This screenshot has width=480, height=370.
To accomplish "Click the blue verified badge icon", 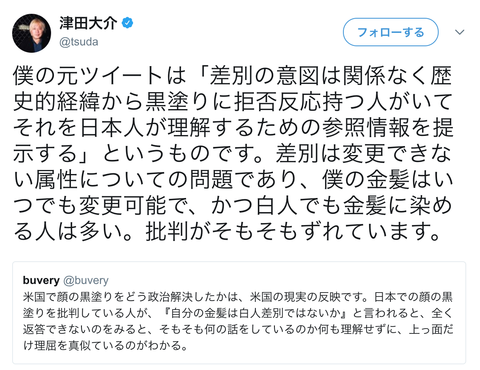I will click(x=127, y=23).
